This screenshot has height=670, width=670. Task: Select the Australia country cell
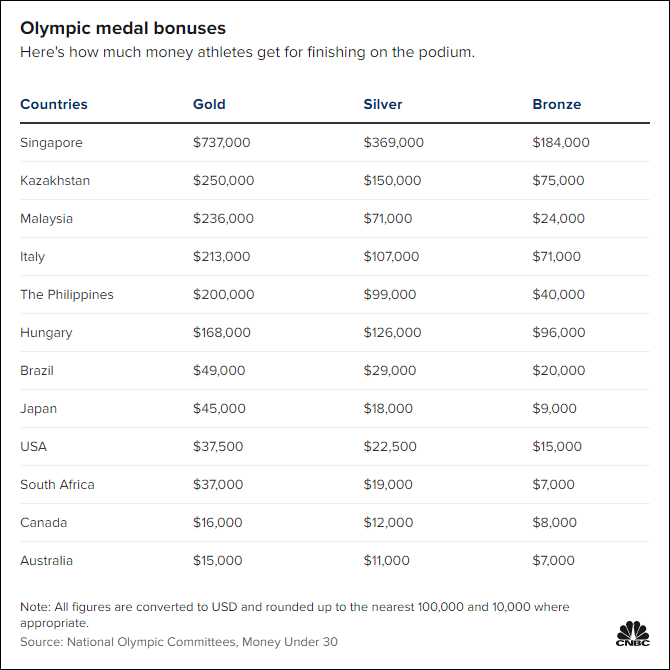click(x=47, y=561)
